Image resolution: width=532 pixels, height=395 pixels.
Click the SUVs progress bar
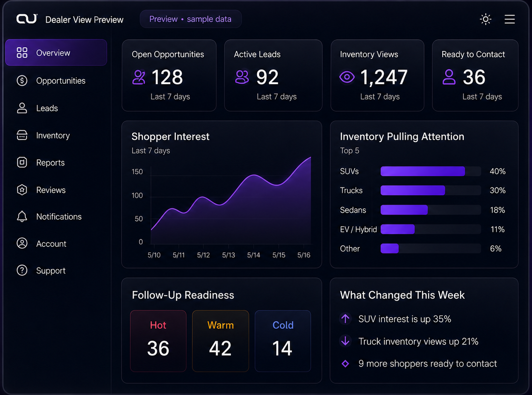pyautogui.click(x=431, y=171)
